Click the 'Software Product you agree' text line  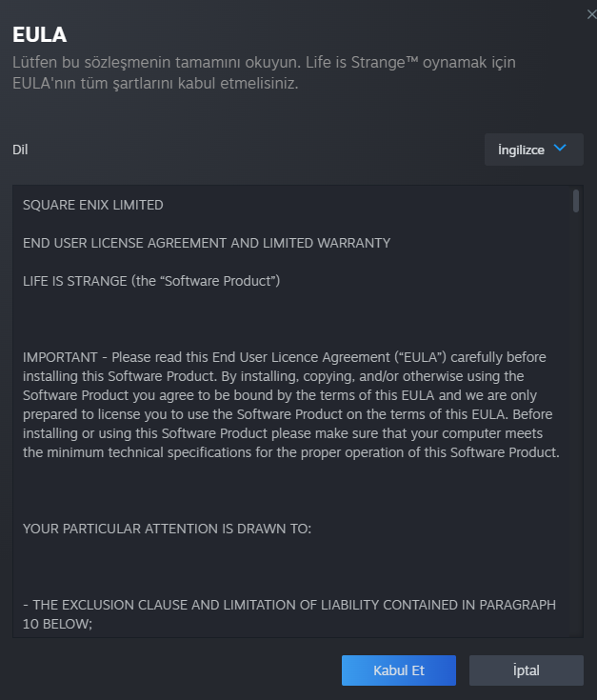286,395
